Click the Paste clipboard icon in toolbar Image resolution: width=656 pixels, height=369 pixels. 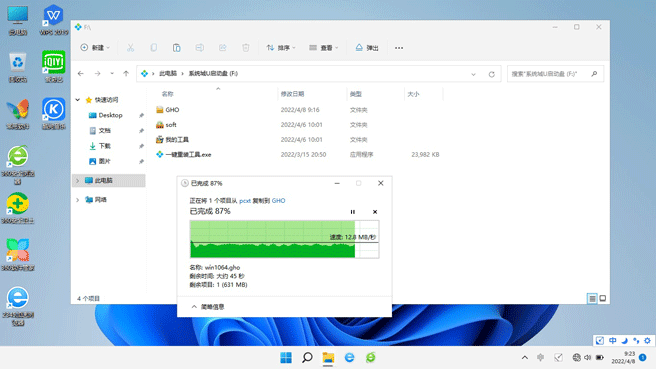(177, 48)
